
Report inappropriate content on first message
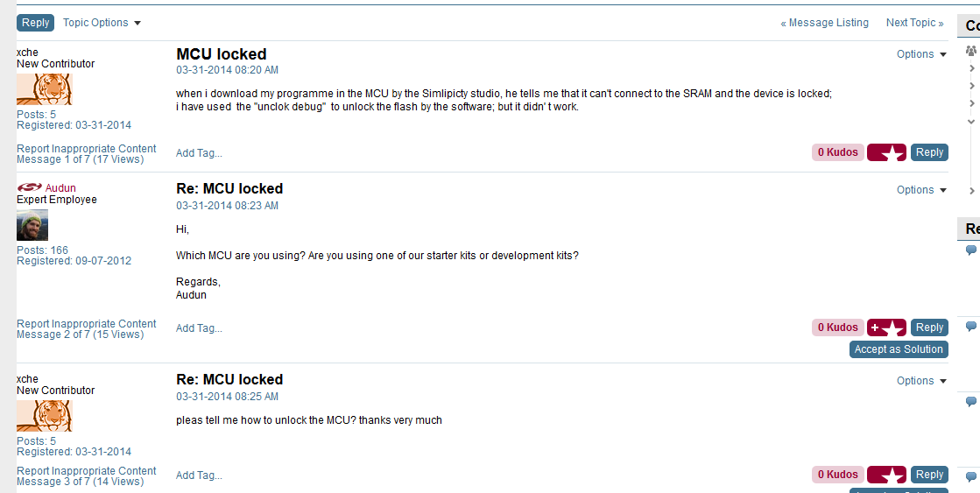click(x=86, y=149)
